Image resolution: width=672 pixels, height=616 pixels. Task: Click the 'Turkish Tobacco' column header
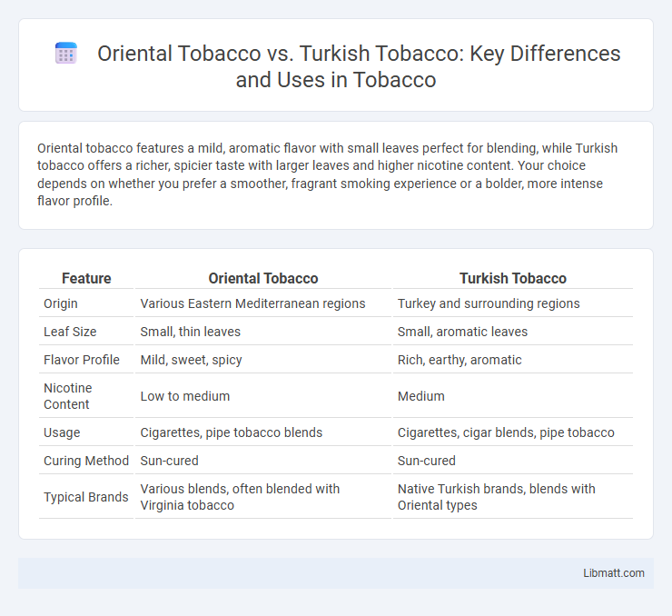pyautogui.click(x=513, y=278)
